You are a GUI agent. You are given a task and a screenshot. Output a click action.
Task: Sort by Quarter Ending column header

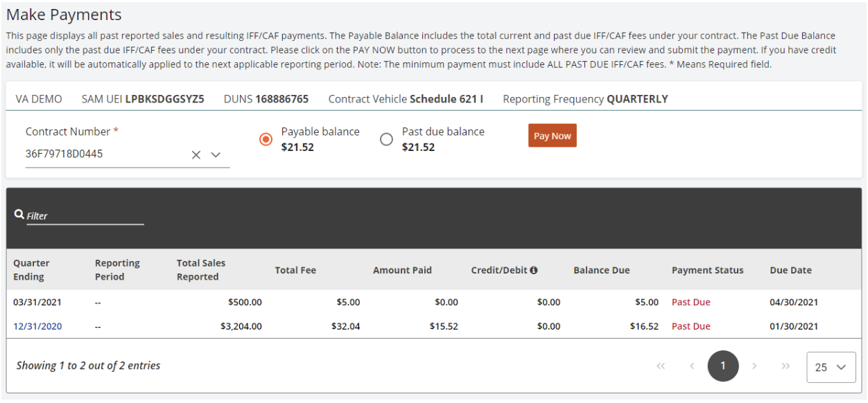32,270
